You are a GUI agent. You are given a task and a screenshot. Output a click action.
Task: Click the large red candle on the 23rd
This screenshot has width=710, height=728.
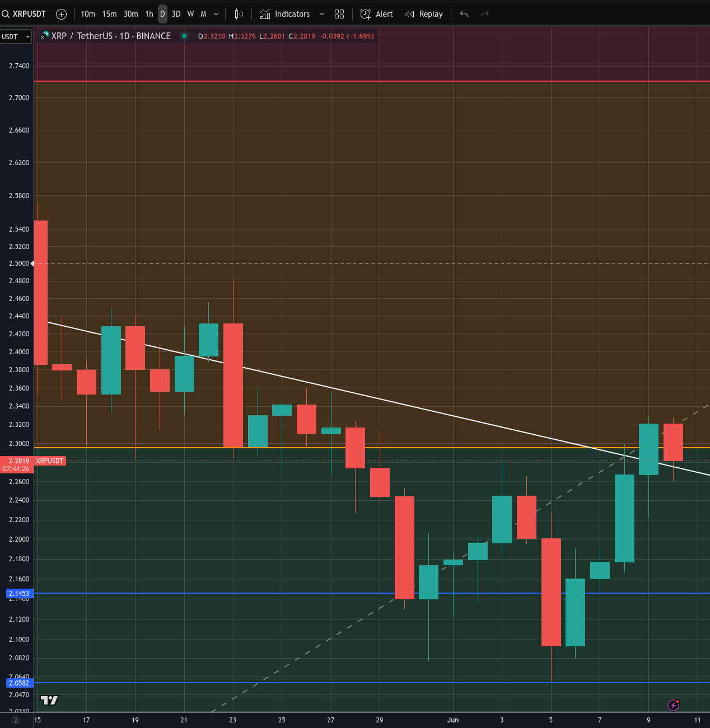point(233,385)
